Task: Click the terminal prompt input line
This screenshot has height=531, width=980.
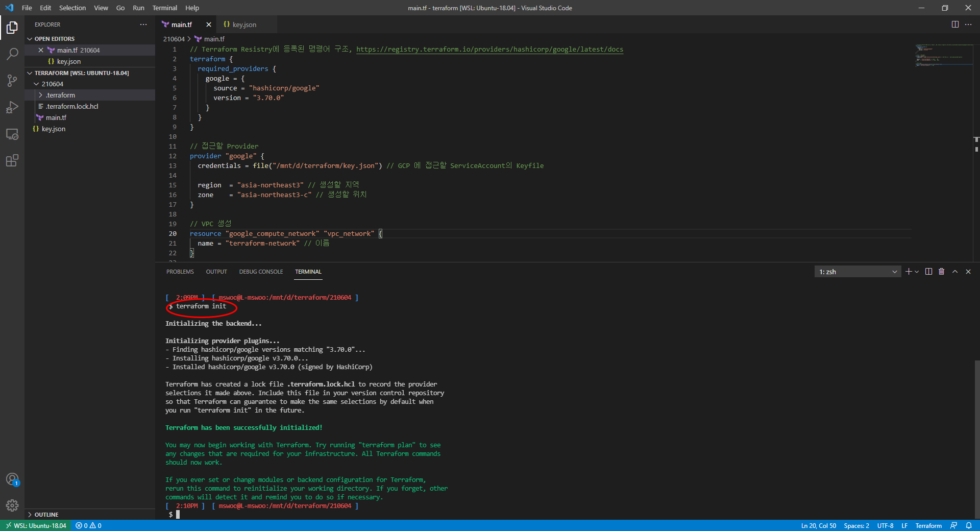Action: coord(178,515)
